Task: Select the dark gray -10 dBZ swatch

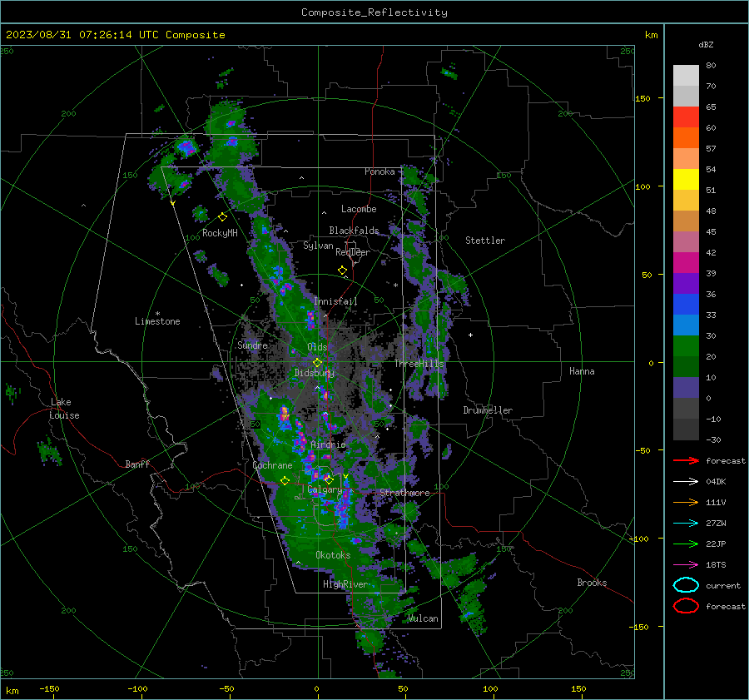Action: click(x=686, y=429)
